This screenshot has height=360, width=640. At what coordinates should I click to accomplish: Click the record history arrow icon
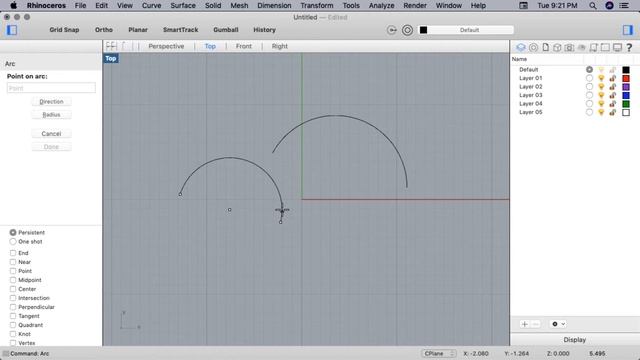(391, 30)
